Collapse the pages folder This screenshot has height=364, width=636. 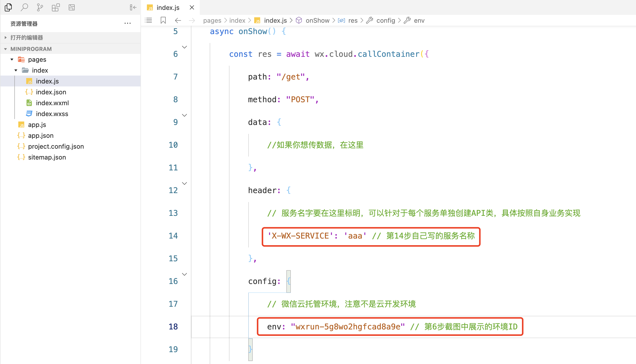12,60
